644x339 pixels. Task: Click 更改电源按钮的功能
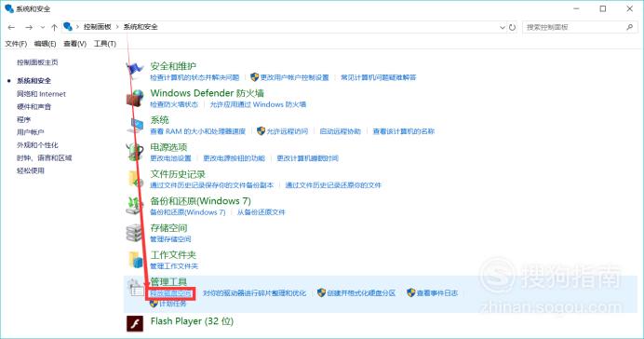point(235,158)
